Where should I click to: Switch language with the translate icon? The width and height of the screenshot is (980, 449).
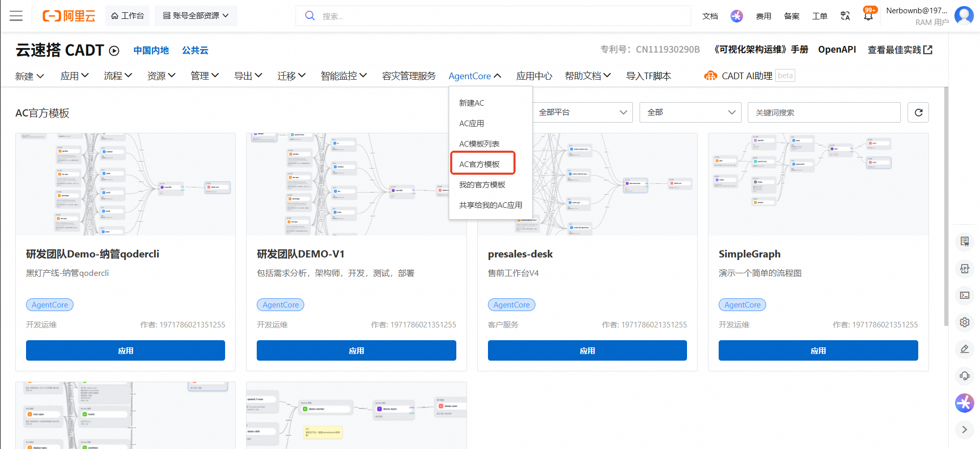(845, 16)
